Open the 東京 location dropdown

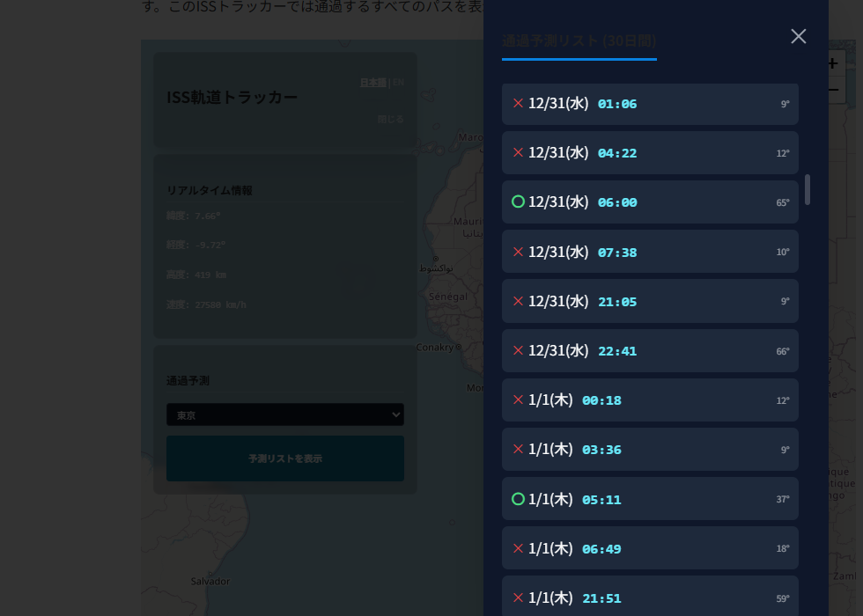pyautogui.click(x=284, y=415)
